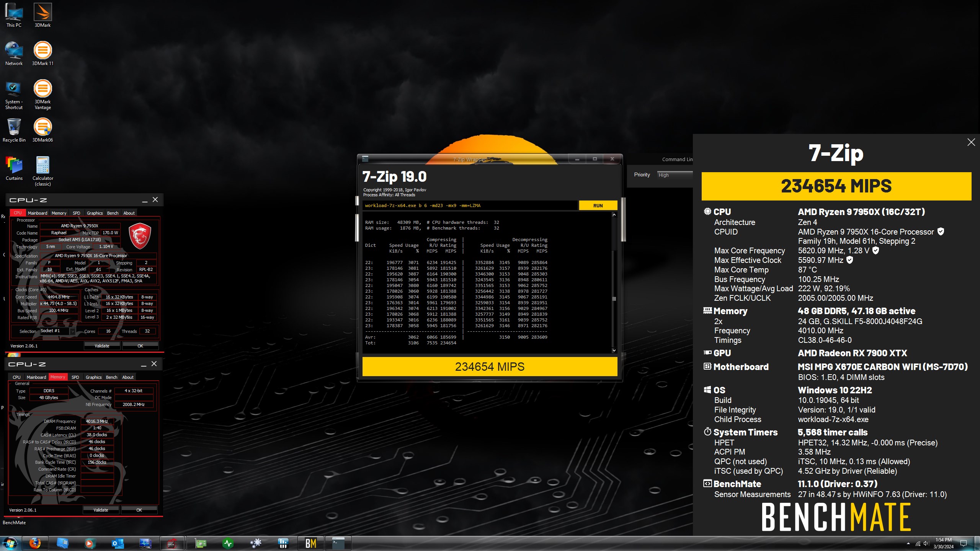Open SPD tab in bottom CPU-Z window
Screen dimensions: 980x551
(x=75, y=377)
